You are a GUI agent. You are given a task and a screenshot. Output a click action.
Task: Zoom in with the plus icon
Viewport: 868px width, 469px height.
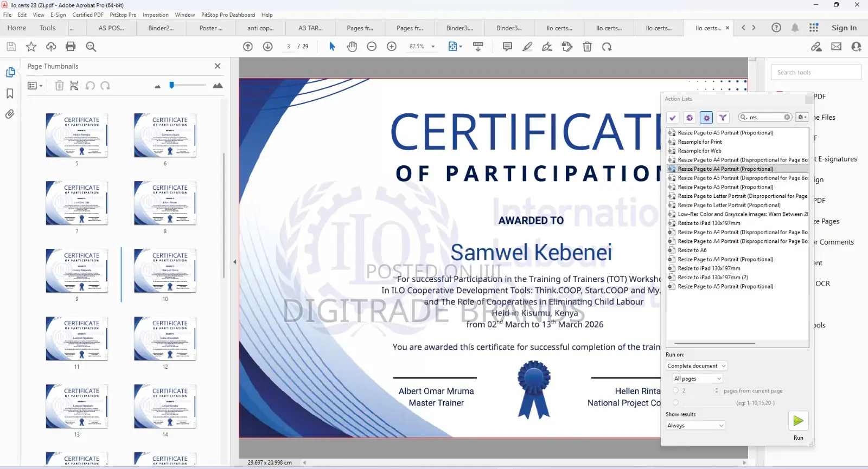[x=392, y=47]
